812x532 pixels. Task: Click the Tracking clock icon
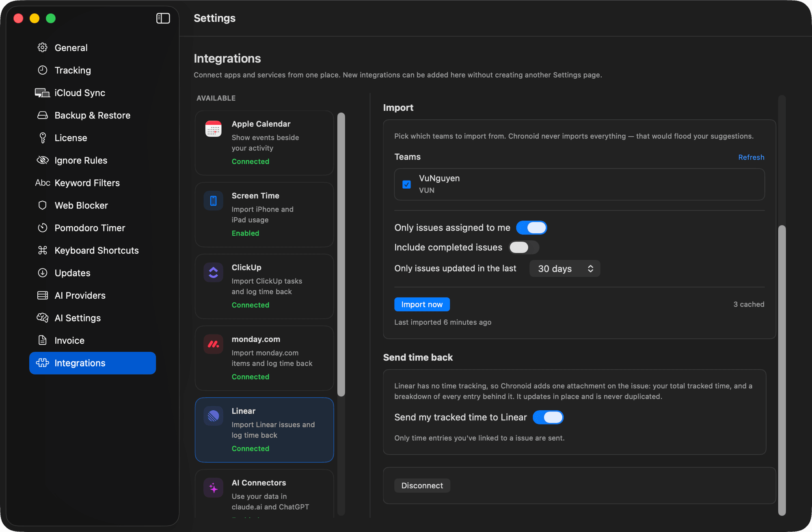point(43,70)
